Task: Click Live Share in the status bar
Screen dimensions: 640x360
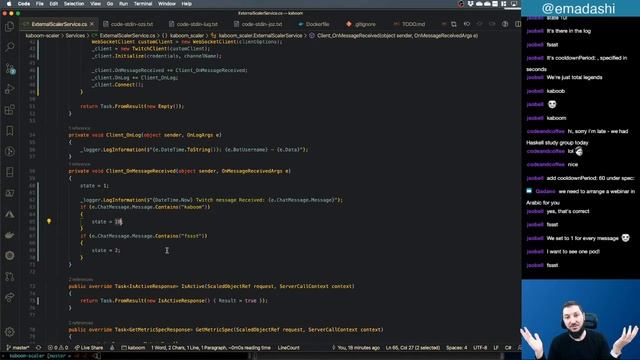Action: point(89,348)
